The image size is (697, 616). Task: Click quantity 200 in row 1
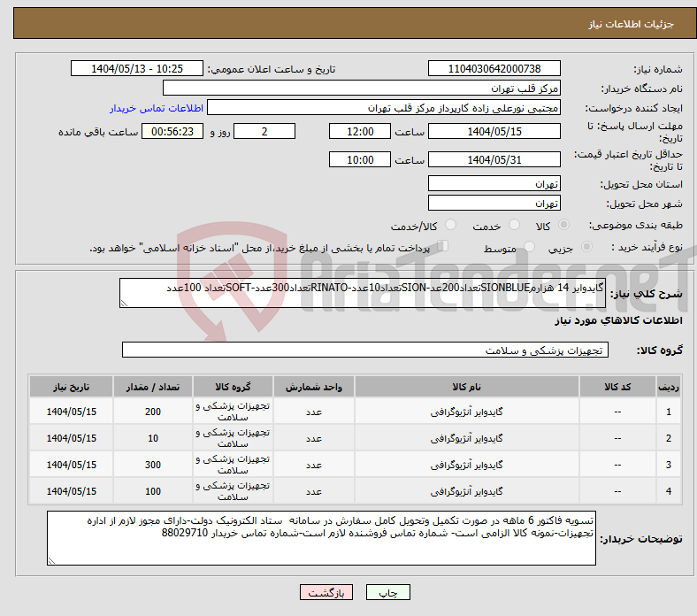pyautogui.click(x=153, y=412)
